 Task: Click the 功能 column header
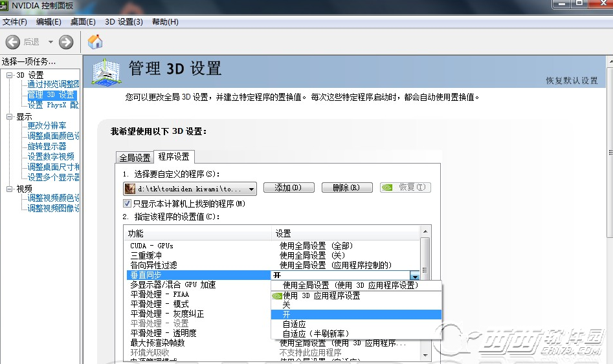(197, 233)
